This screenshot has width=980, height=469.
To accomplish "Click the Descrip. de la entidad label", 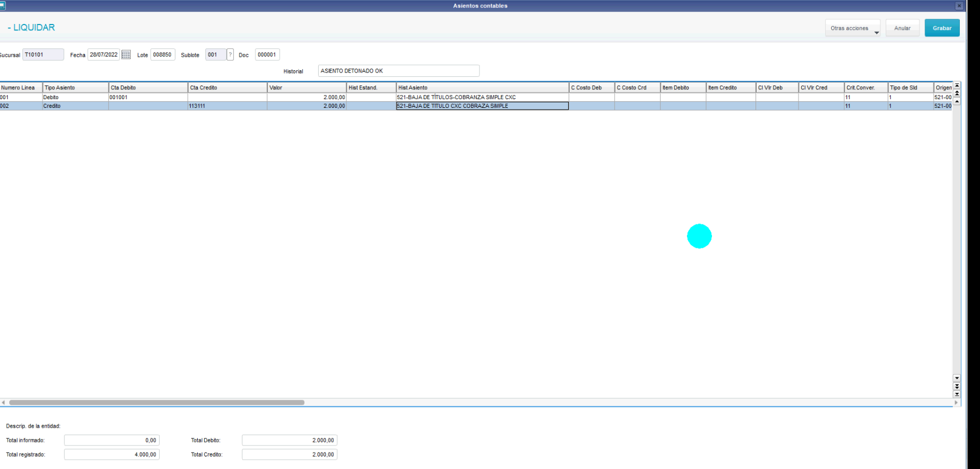I will pyautogui.click(x=33, y=426).
